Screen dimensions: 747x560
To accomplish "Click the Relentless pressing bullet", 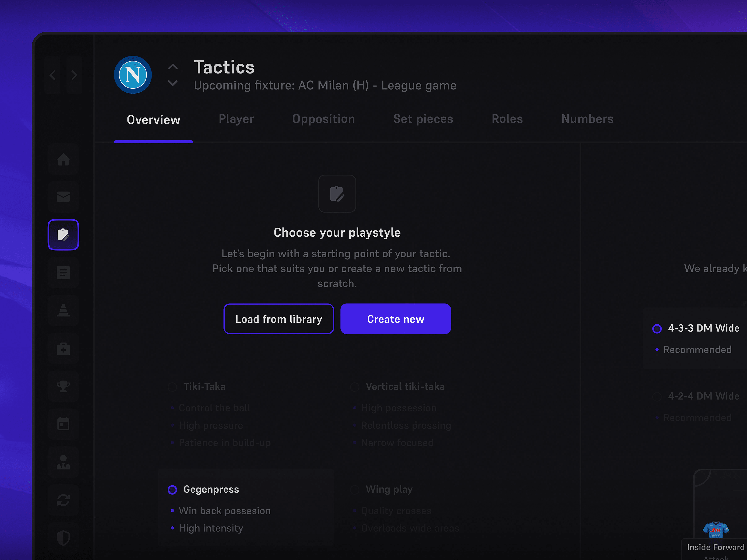I will pyautogui.click(x=406, y=425).
